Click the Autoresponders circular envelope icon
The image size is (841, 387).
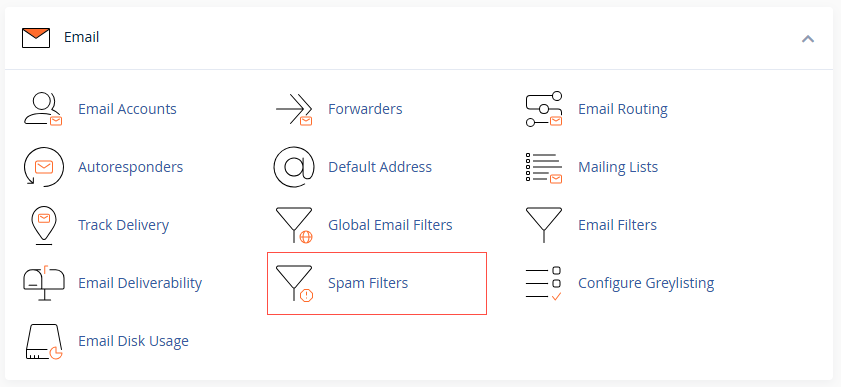(43, 167)
